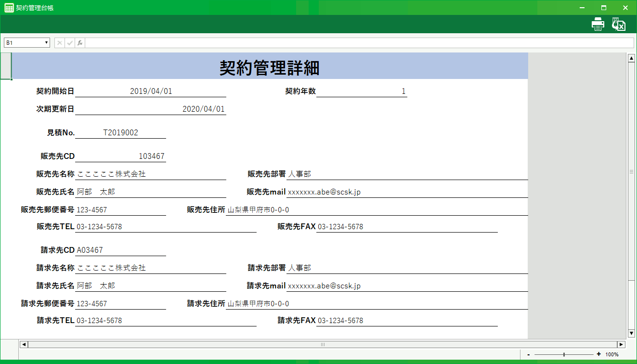
Task: Zoom in with the plus button
Action: click(598, 354)
